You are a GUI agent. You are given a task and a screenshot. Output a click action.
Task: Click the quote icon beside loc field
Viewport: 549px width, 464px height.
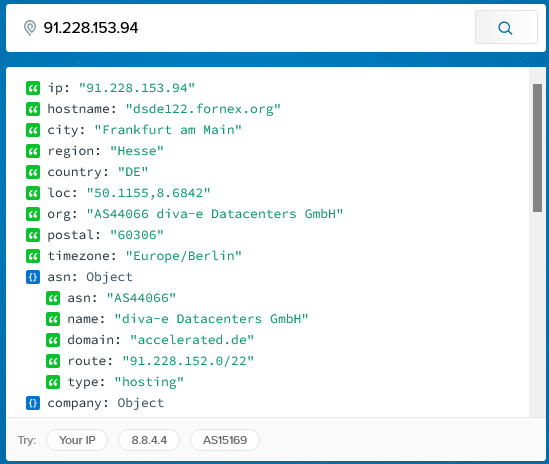(33, 193)
